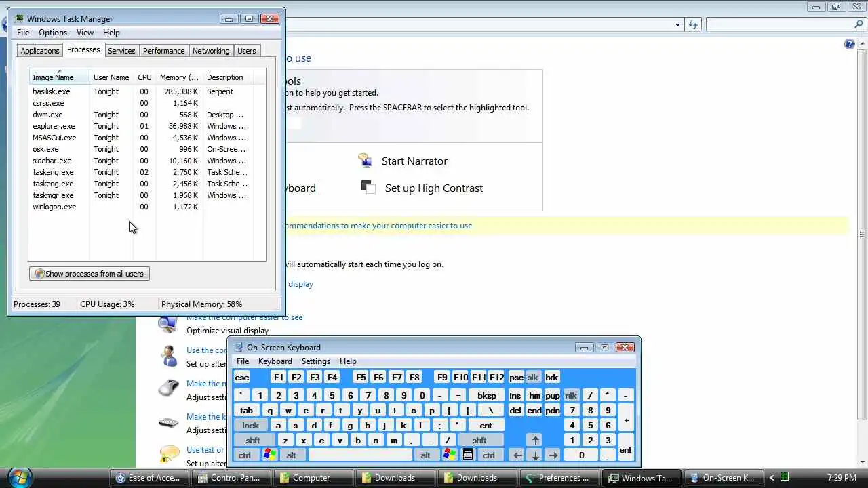868x488 pixels.
Task: Switch to On-Screen Keyboard taskbar button
Action: click(x=722, y=478)
